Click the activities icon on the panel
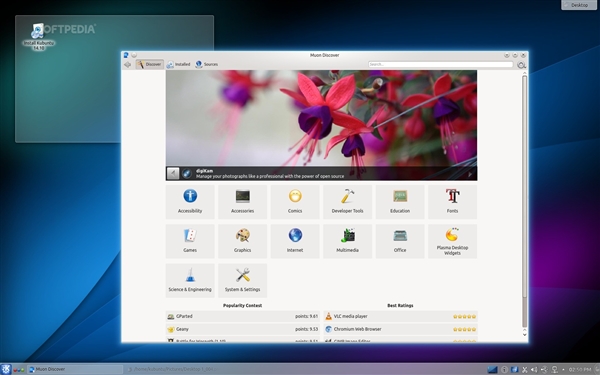The height and width of the screenshot is (375, 600). pyautogui.click(x=19, y=370)
